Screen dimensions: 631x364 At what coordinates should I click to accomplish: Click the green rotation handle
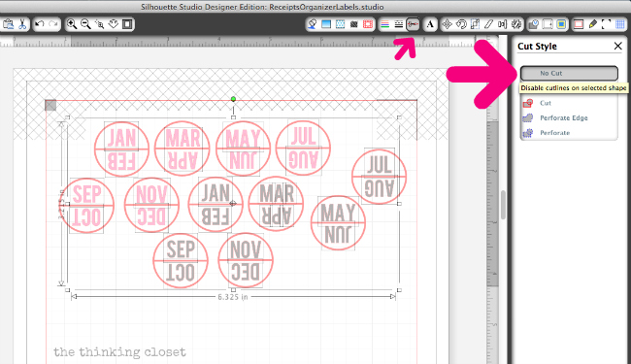pos(233,99)
